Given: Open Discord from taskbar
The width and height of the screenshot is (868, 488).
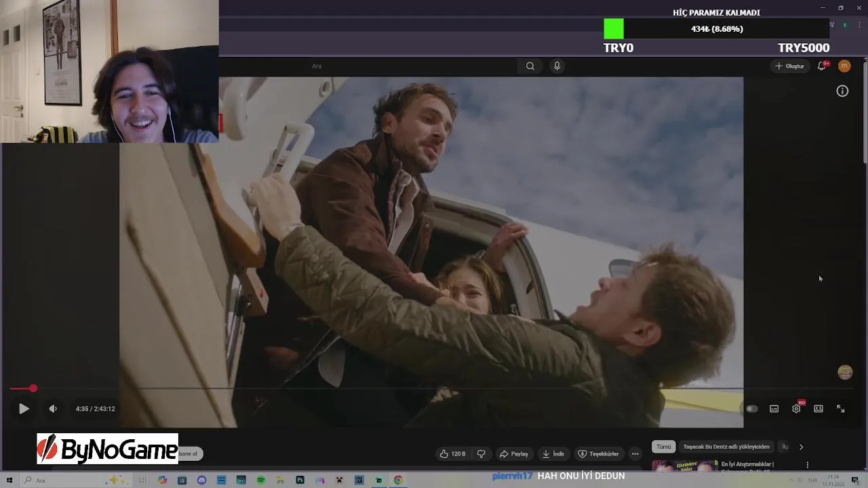Looking at the screenshot, I should click(201, 480).
